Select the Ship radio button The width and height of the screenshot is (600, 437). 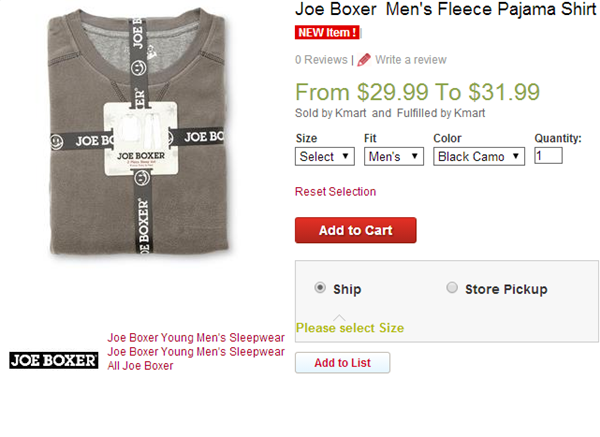(320, 288)
